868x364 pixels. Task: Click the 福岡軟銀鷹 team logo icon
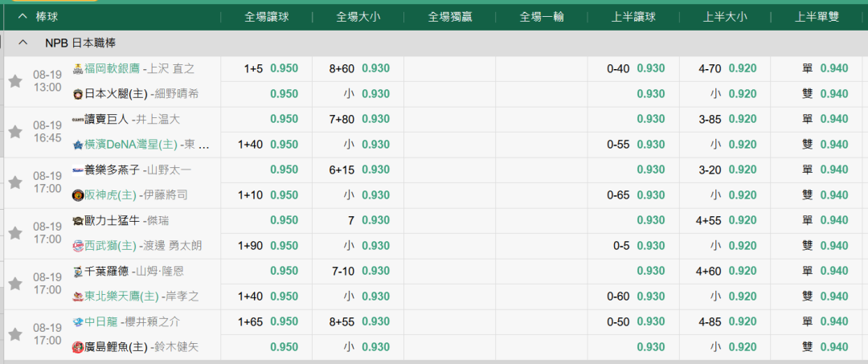click(x=78, y=69)
